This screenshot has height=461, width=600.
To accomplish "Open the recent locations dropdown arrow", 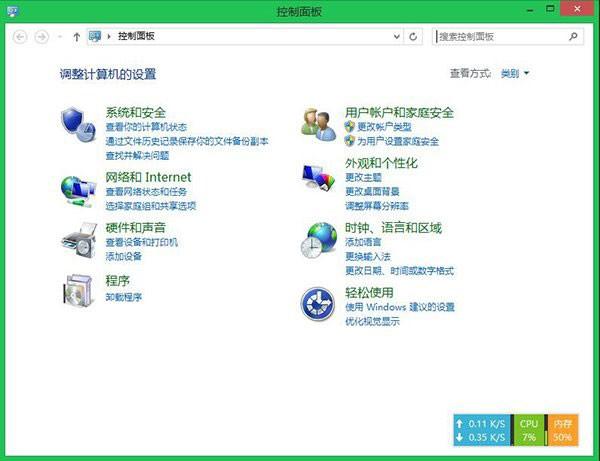I will pyautogui.click(x=60, y=37).
